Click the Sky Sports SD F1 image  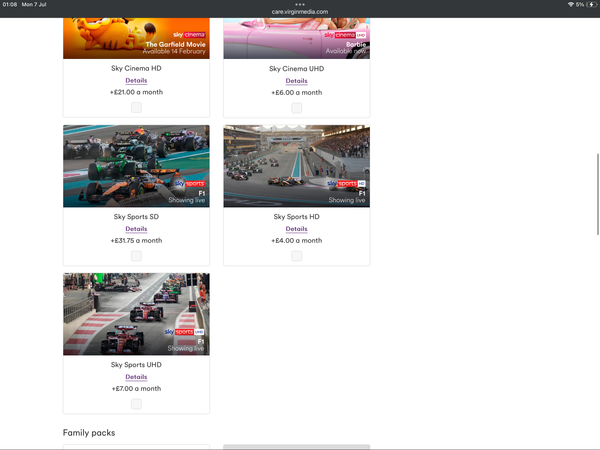click(x=136, y=166)
